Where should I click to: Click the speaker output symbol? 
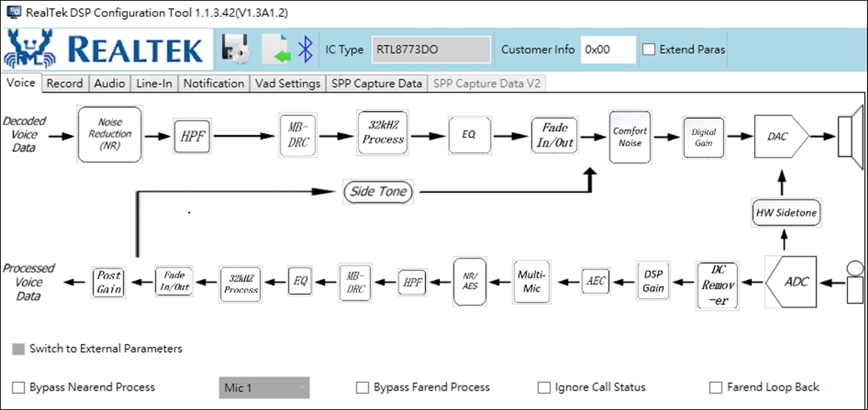[850, 136]
